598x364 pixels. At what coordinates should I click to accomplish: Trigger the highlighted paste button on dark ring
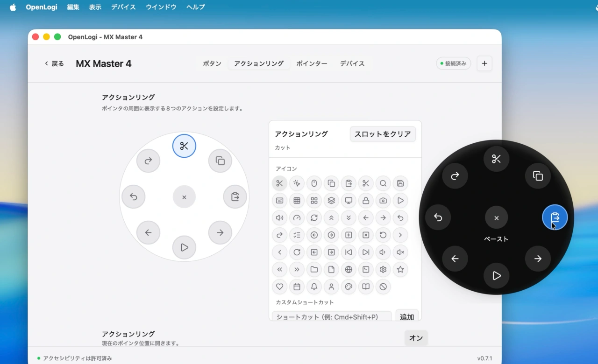click(x=555, y=217)
